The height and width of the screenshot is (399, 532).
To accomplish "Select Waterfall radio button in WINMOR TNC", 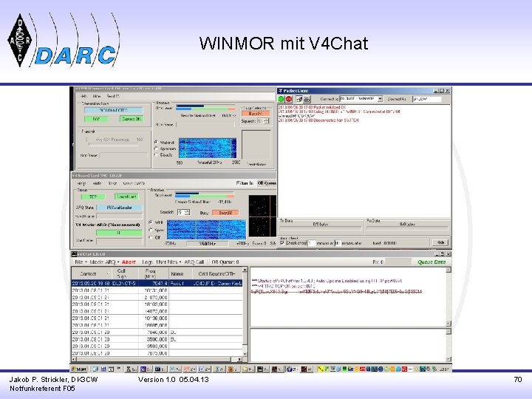I will click(156, 142).
